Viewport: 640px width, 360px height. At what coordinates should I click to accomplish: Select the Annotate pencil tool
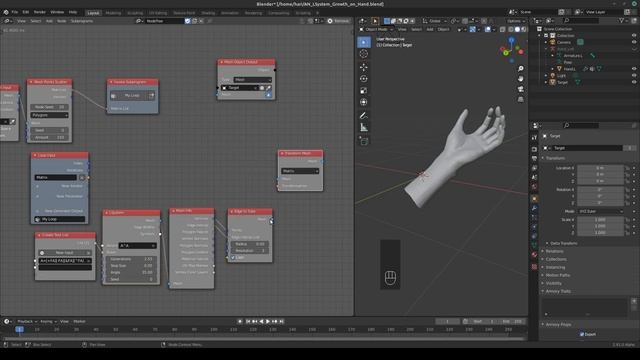(364, 116)
